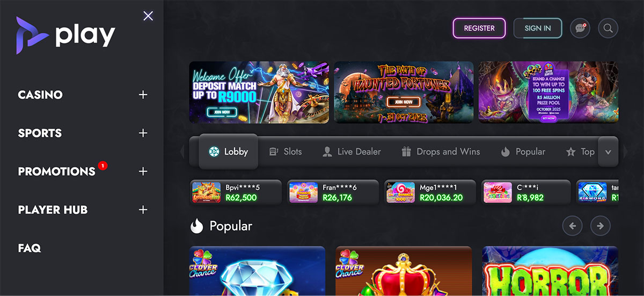This screenshot has height=296, width=644.
Task: Expand the Sports menu section
Action: coord(143,133)
